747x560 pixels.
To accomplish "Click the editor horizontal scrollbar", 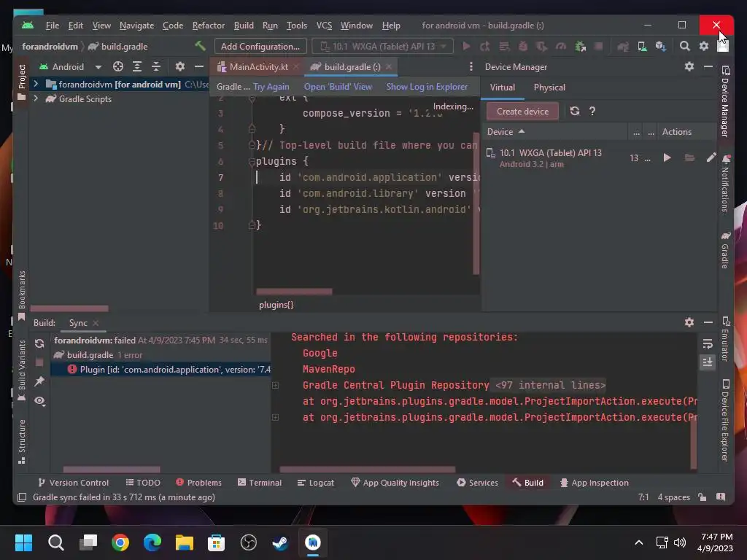I will click(x=294, y=291).
